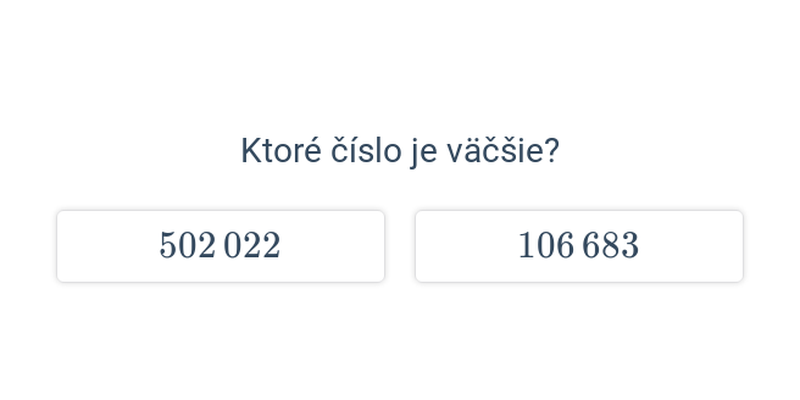The width and height of the screenshot is (800, 400).
Task: Tap the option ending in 683
Action: (x=578, y=246)
